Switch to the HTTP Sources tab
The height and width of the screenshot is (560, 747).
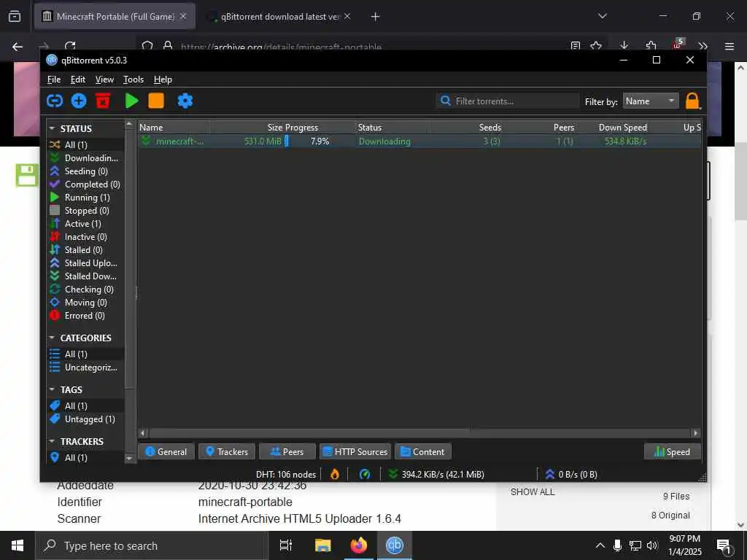355,451
